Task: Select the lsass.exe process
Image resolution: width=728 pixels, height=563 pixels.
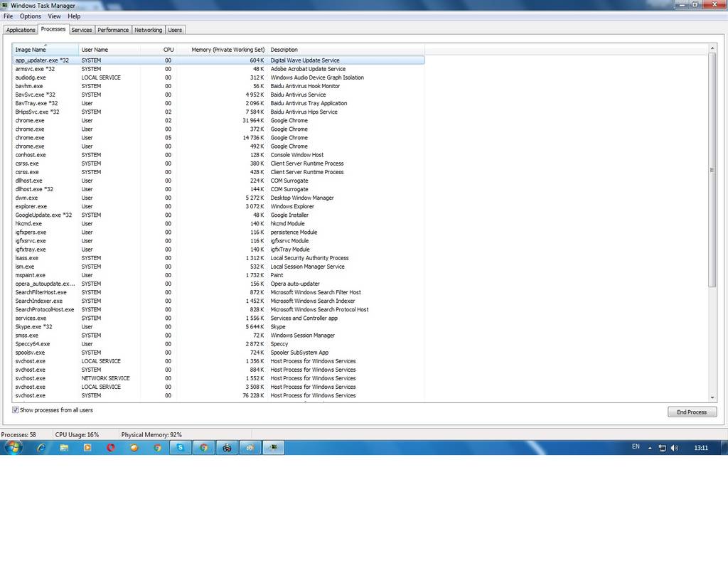Action: [218, 257]
